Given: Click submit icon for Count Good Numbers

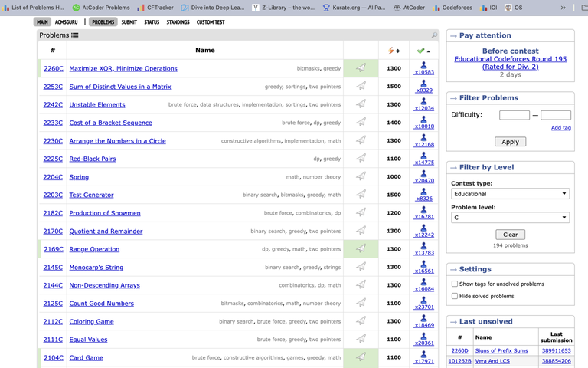Looking at the screenshot, I should click(361, 303).
